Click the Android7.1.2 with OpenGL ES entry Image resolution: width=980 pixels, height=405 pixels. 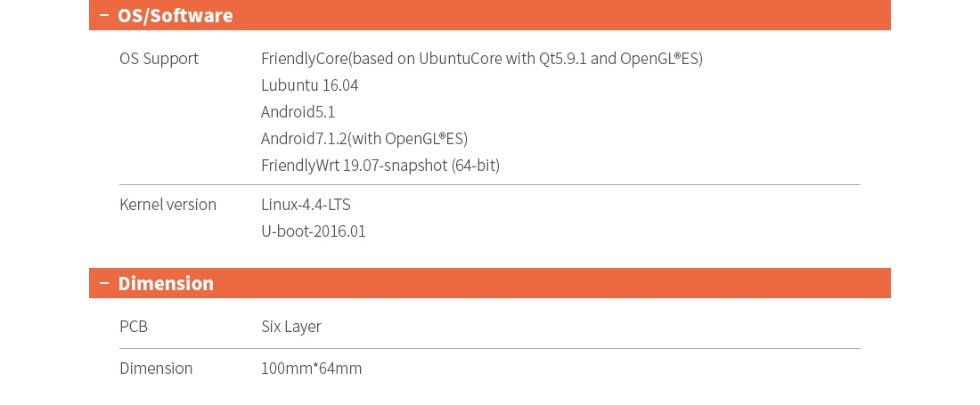click(363, 139)
